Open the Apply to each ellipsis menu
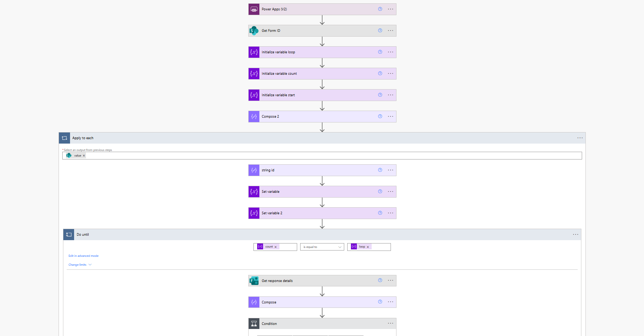 pyautogui.click(x=580, y=138)
